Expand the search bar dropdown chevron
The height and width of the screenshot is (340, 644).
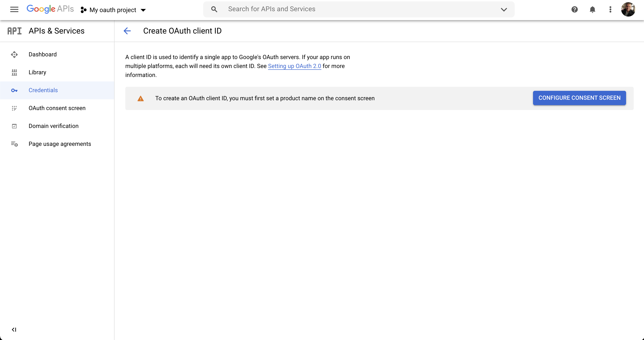pyautogui.click(x=504, y=9)
